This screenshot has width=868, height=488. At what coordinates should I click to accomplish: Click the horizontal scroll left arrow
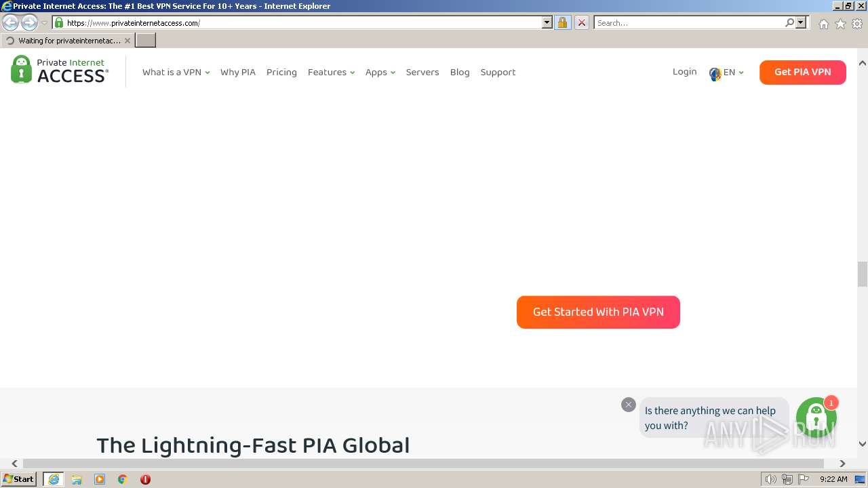coord(14,464)
